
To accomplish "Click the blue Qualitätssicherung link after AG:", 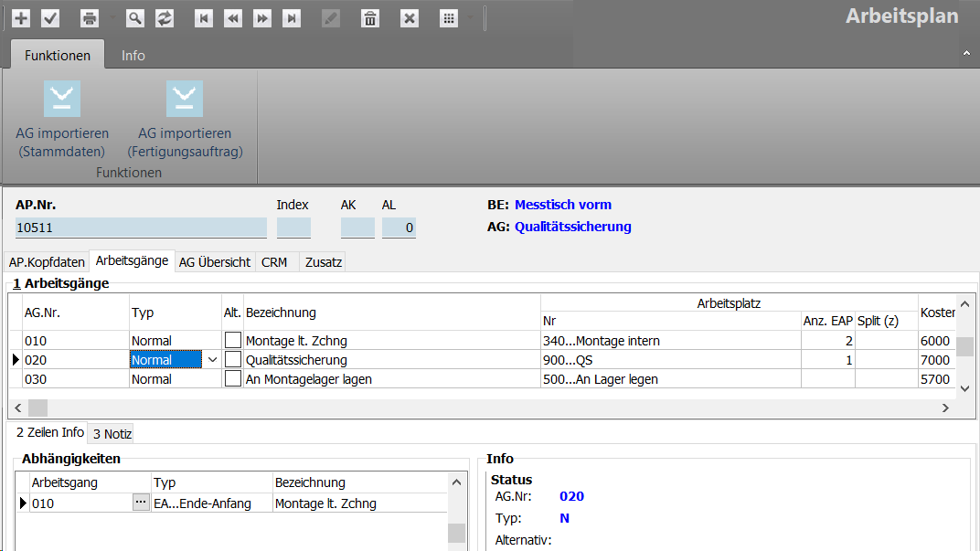I will click(573, 227).
